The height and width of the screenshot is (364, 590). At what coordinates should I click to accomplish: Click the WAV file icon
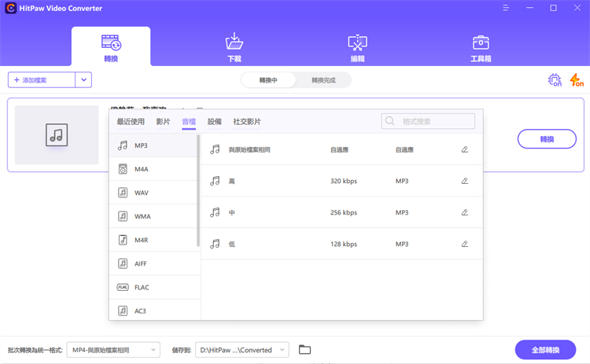coord(123,193)
